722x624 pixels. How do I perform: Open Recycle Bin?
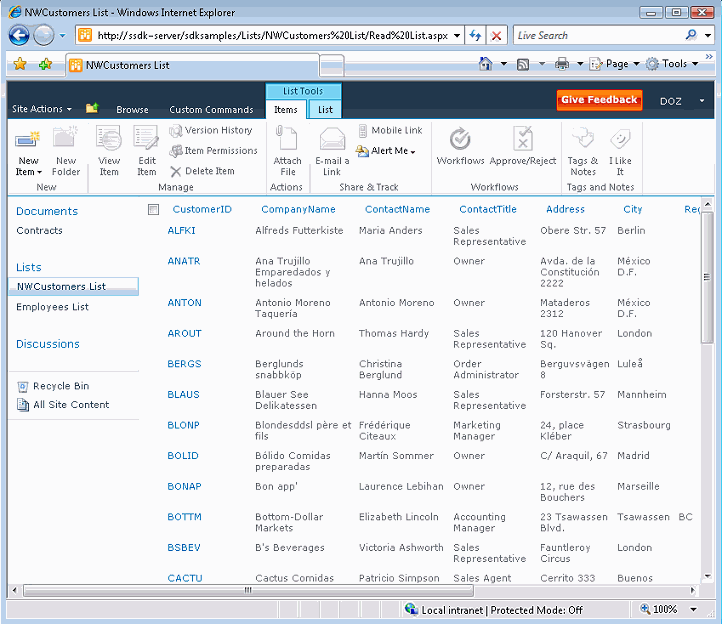[53, 386]
